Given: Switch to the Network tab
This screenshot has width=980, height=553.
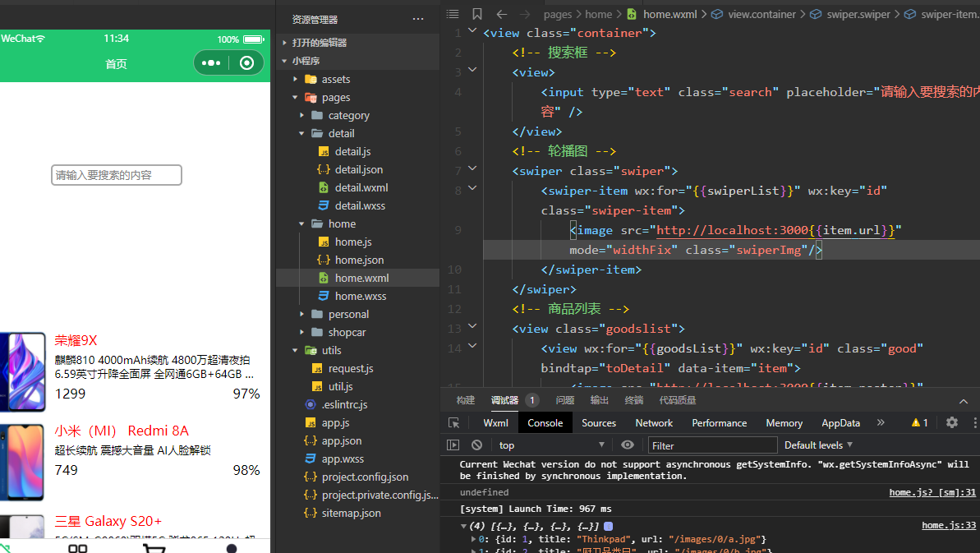Looking at the screenshot, I should click(x=654, y=423).
